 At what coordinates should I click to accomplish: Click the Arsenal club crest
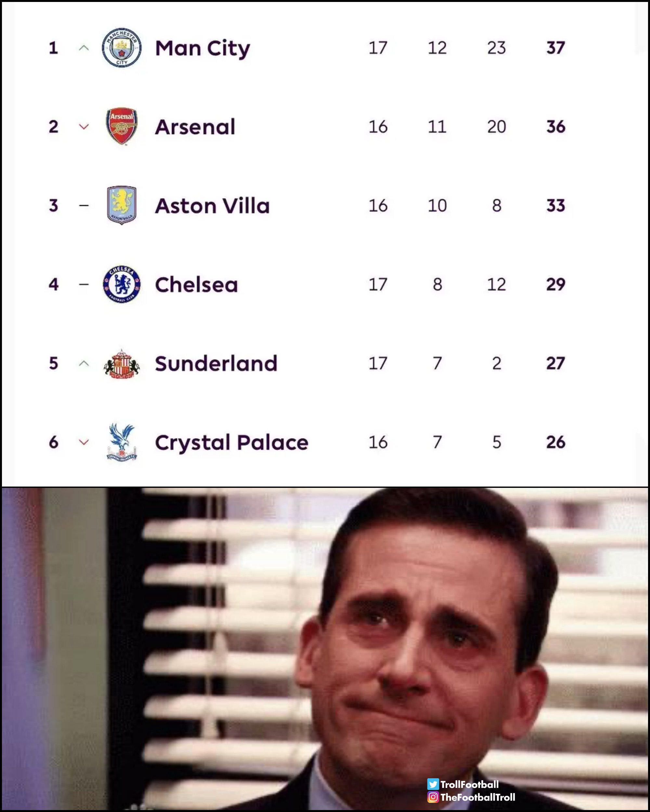[x=122, y=126]
